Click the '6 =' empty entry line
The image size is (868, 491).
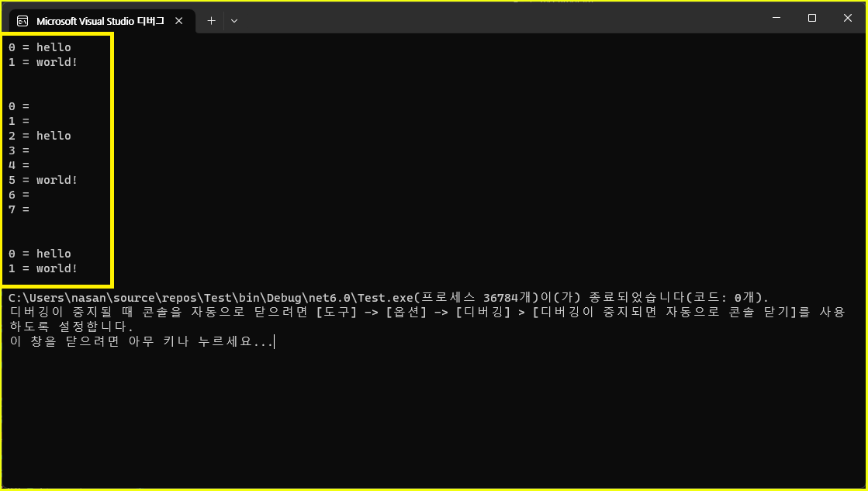click(19, 195)
